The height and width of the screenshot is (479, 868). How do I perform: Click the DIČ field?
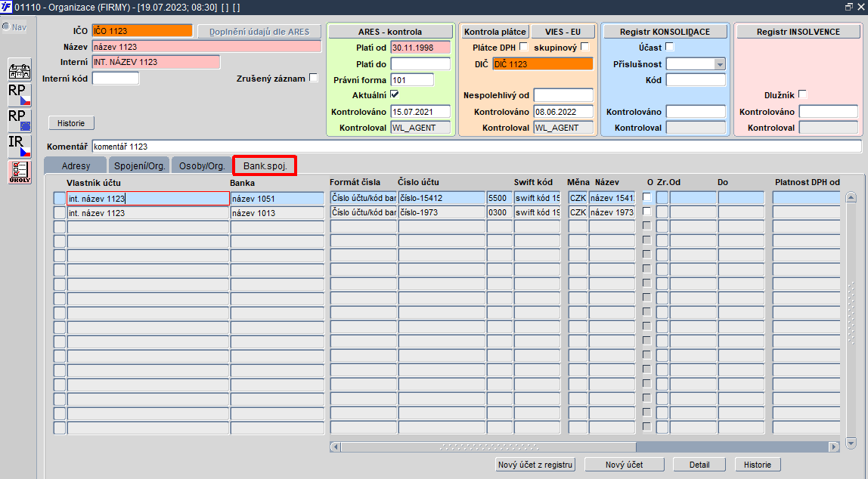coord(543,64)
